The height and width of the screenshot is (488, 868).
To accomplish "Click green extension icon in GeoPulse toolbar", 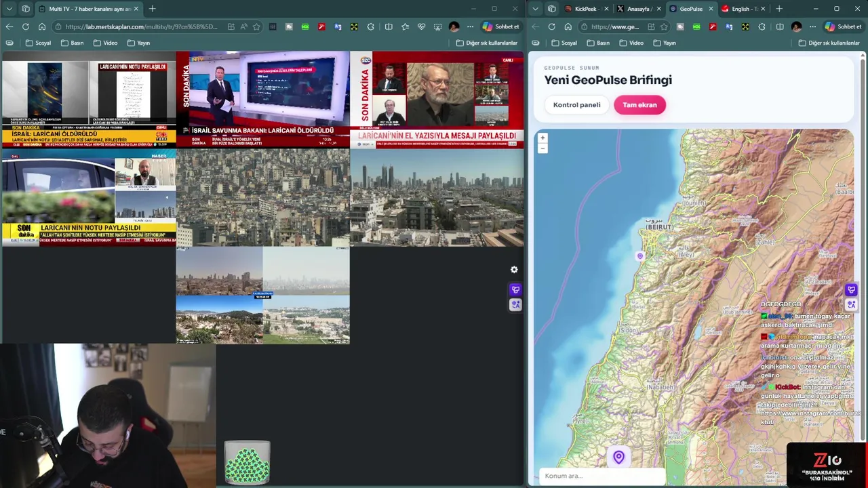I will coord(696,26).
